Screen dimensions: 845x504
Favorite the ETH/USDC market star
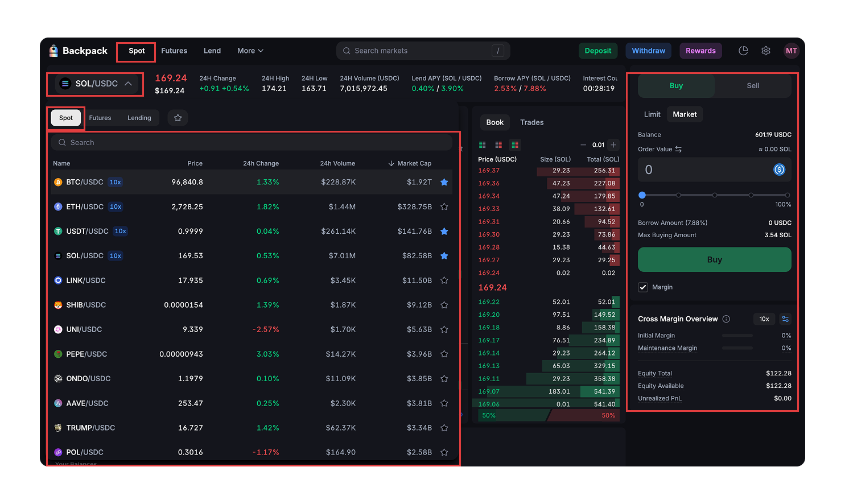[x=444, y=206]
